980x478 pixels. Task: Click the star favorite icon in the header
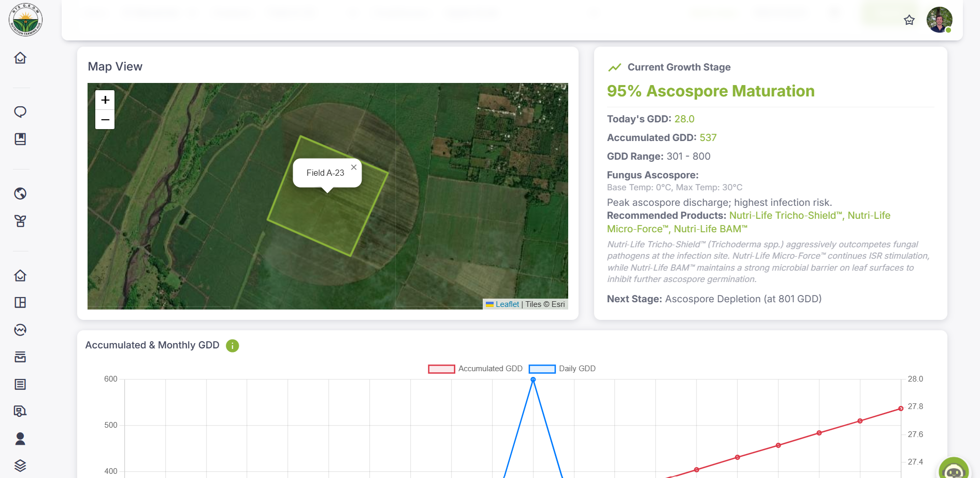pyautogui.click(x=910, y=21)
